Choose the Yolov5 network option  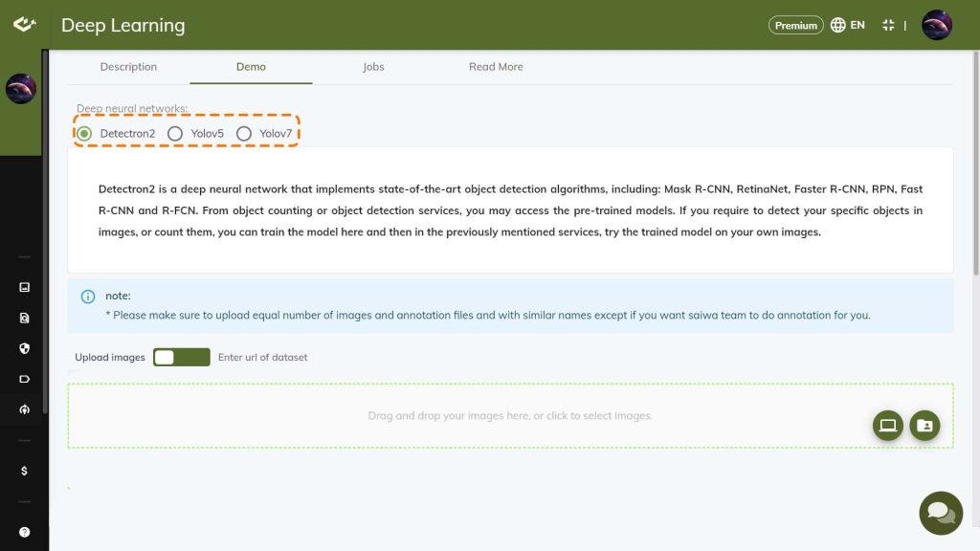click(x=175, y=133)
